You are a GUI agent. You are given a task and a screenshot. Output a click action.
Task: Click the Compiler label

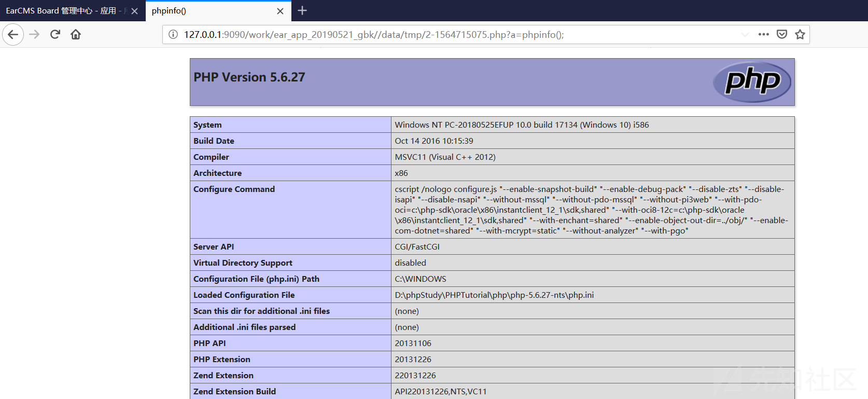[x=211, y=157]
